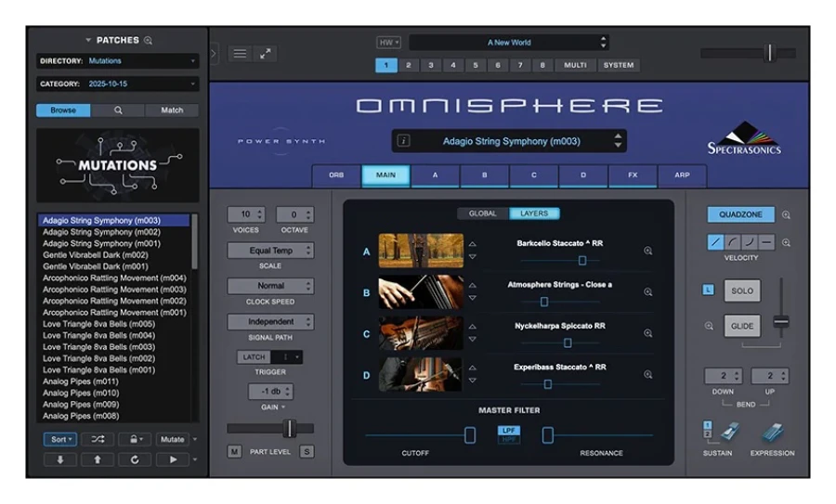Screen dimensions: 836x504
Task: Select patch Love Triangle 8va Bells (m005)
Action: (114, 324)
